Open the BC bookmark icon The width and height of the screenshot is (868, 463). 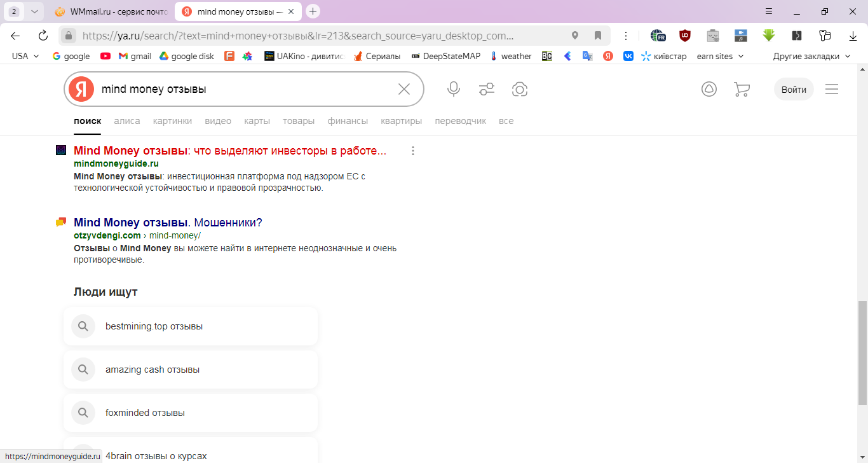[x=547, y=56]
